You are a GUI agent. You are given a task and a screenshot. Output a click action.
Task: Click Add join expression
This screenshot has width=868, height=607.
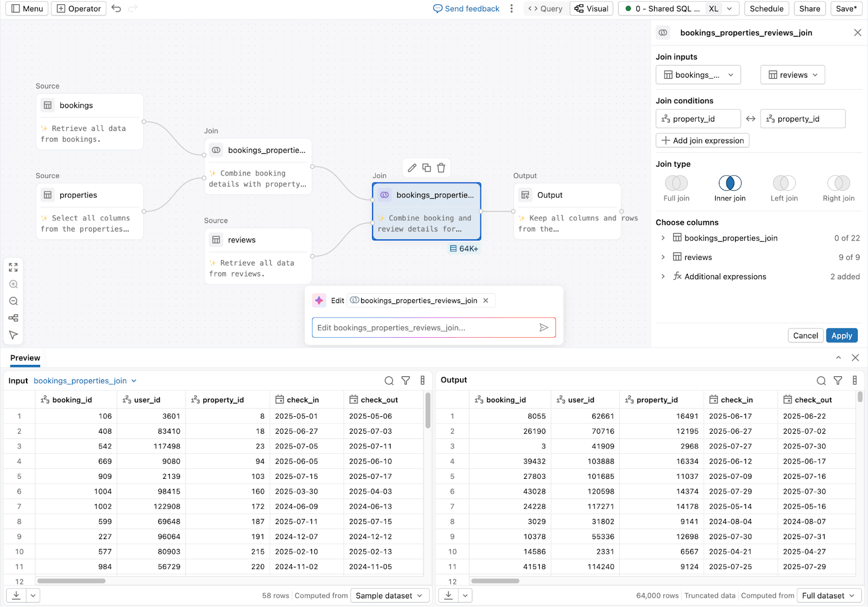702,140
